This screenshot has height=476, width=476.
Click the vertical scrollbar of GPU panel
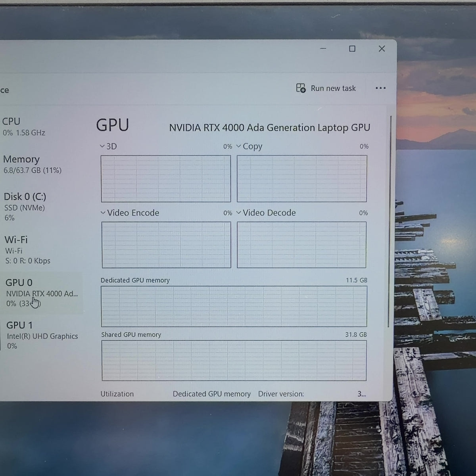390,221
